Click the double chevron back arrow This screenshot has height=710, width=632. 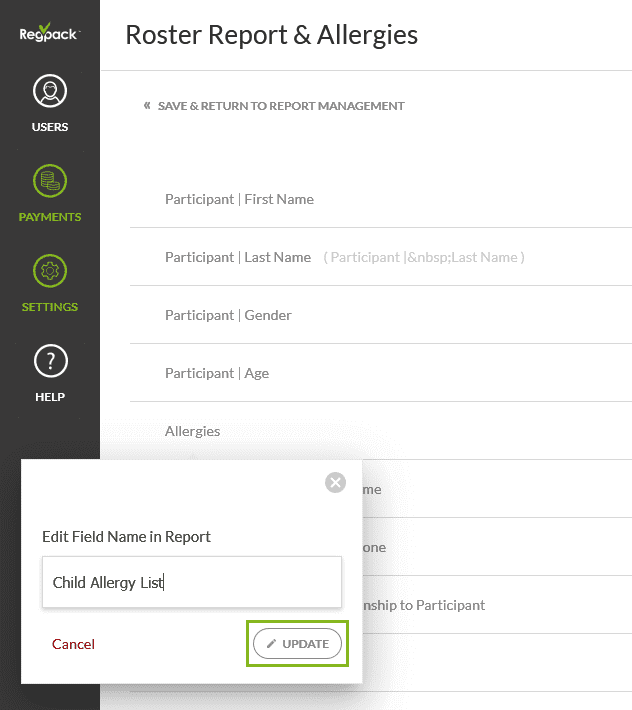click(x=147, y=106)
